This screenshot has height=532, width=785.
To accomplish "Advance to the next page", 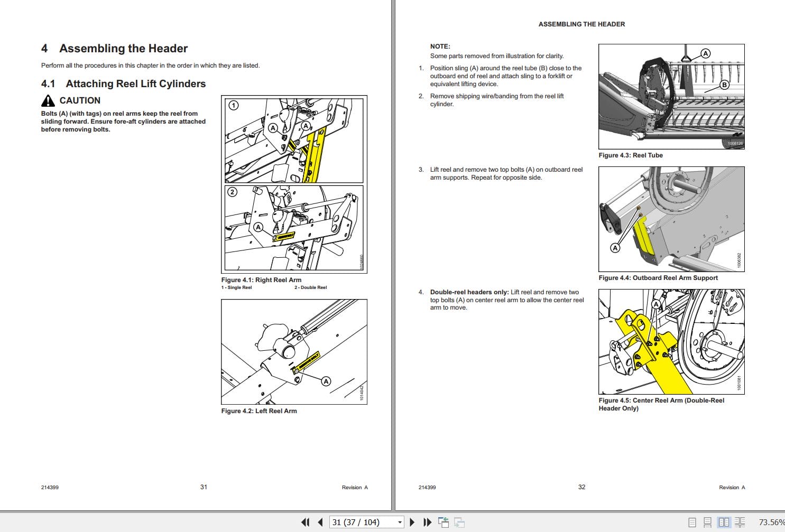I will pyautogui.click(x=412, y=522).
